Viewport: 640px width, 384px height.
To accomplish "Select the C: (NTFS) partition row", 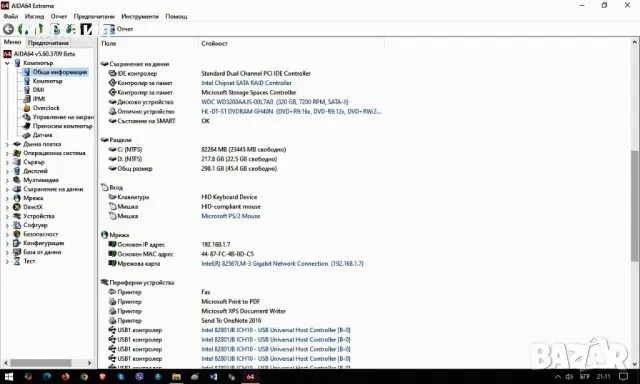I will (242, 149).
